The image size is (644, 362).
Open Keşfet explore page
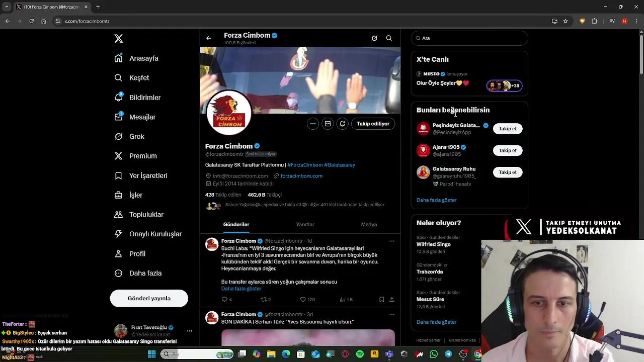pyautogui.click(x=132, y=78)
